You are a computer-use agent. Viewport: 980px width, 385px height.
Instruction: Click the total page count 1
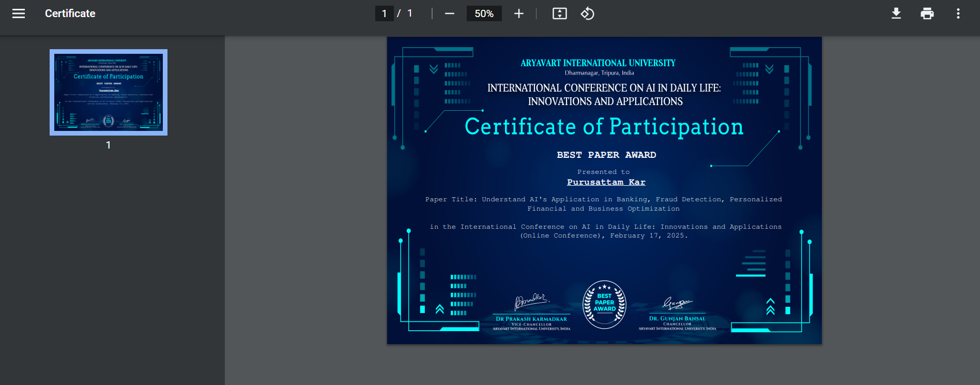click(410, 13)
